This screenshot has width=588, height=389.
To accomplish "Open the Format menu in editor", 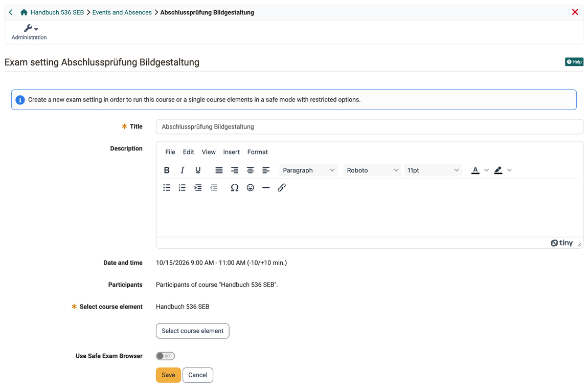I will (258, 152).
